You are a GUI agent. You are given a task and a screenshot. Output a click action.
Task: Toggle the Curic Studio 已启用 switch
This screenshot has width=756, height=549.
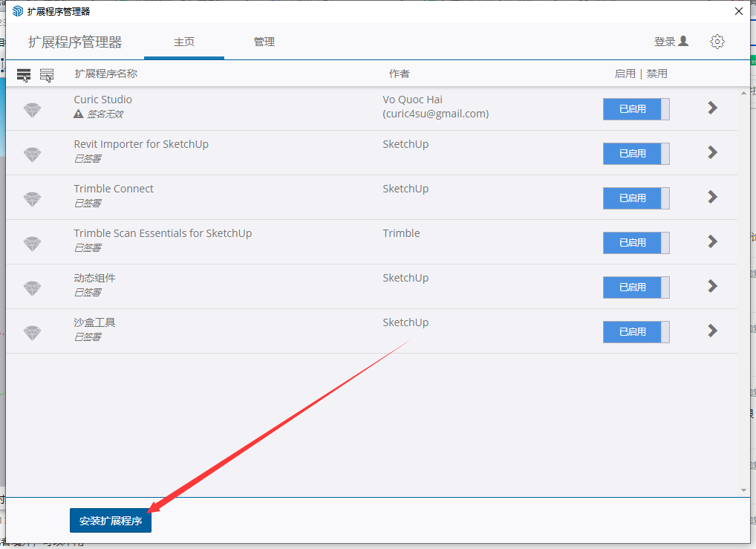click(636, 109)
